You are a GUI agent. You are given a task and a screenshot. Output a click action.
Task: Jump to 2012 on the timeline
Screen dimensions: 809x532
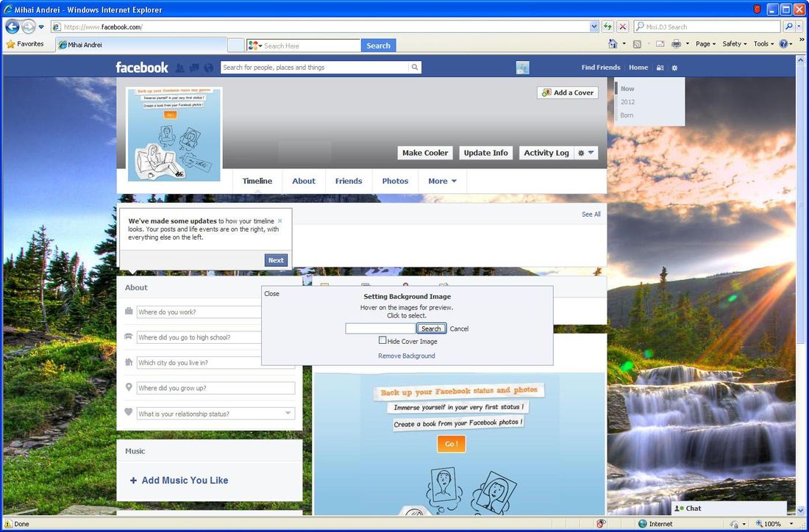(x=628, y=102)
